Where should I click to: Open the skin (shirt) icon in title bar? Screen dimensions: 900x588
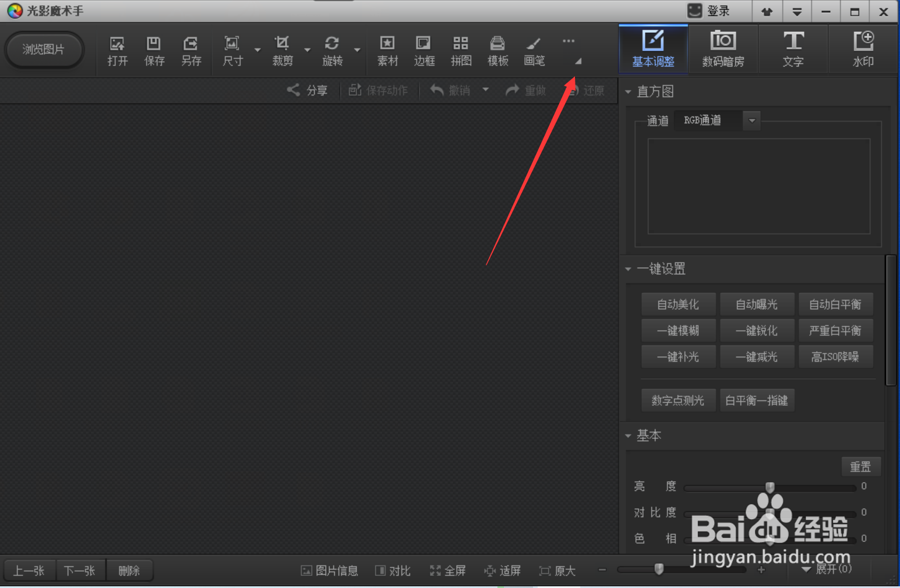(767, 12)
